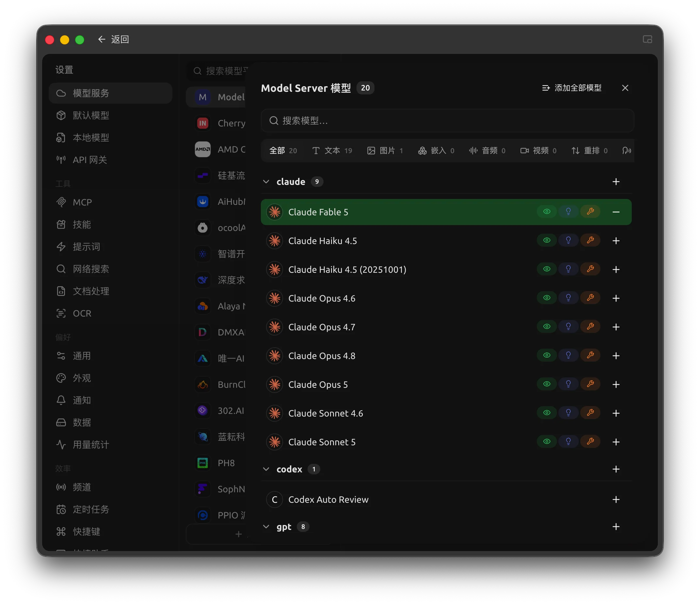This screenshot has height=605, width=700.
Task: Add Claude Sonnet 5 with its plus button
Action: coord(616,442)
